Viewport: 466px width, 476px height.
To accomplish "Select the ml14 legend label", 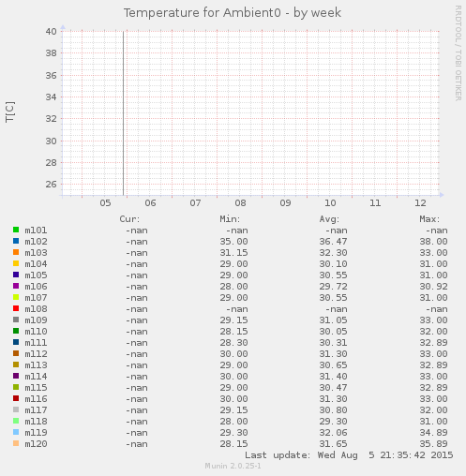I will pyautogui.click(x=36, y=377).
